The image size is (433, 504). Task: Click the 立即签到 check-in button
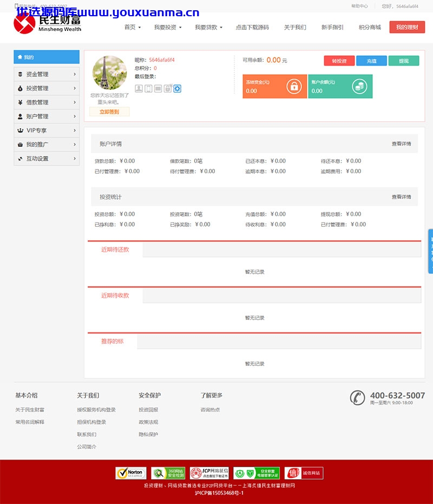point(109,112)
